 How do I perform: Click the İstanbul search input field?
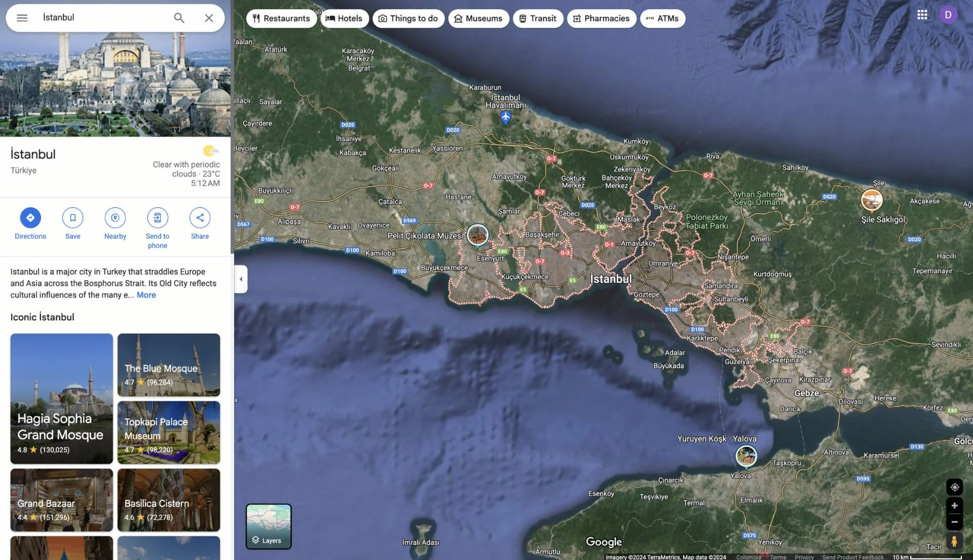point(104,18)
